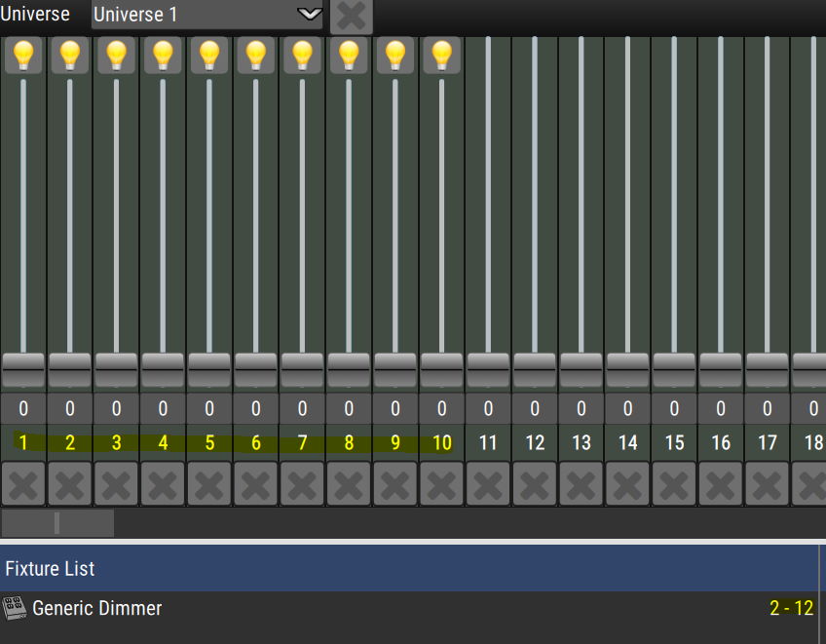Image resolution: width=826 pixels, height=644 pixels.
Task: Click the channel 14 fader handle
Action: click(628, 370)
